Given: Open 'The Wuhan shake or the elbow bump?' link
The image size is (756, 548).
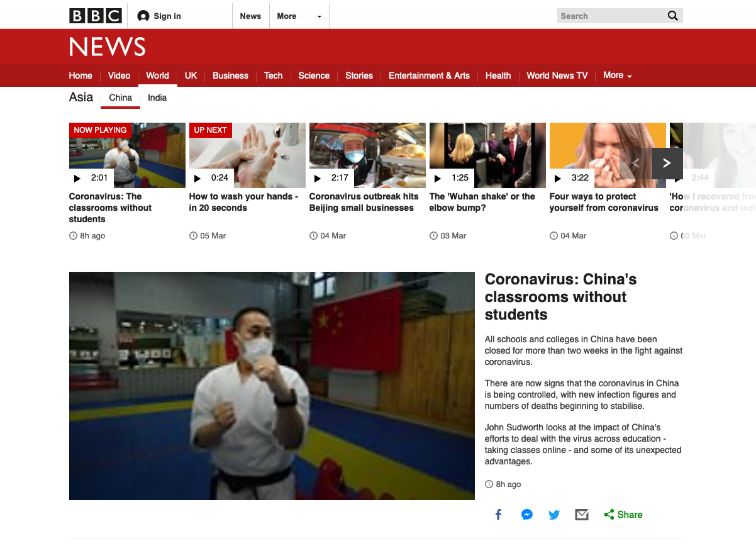Looking at the screenshot, I should pos(482,202).
